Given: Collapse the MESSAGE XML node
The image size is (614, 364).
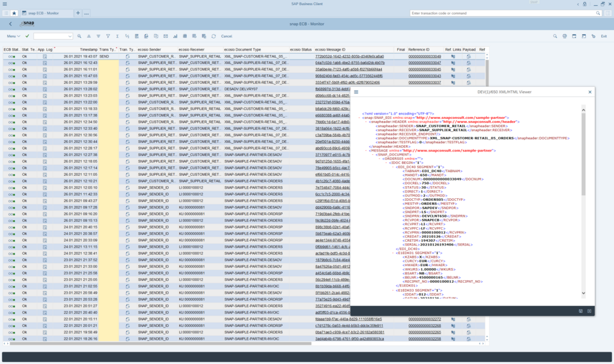Looking at the screenshot, I should point(366,150).
